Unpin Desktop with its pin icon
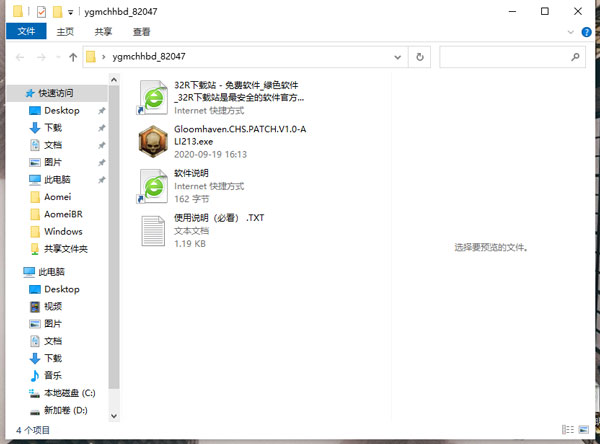This screenshot has height=444, width=600. pos(101,111)
